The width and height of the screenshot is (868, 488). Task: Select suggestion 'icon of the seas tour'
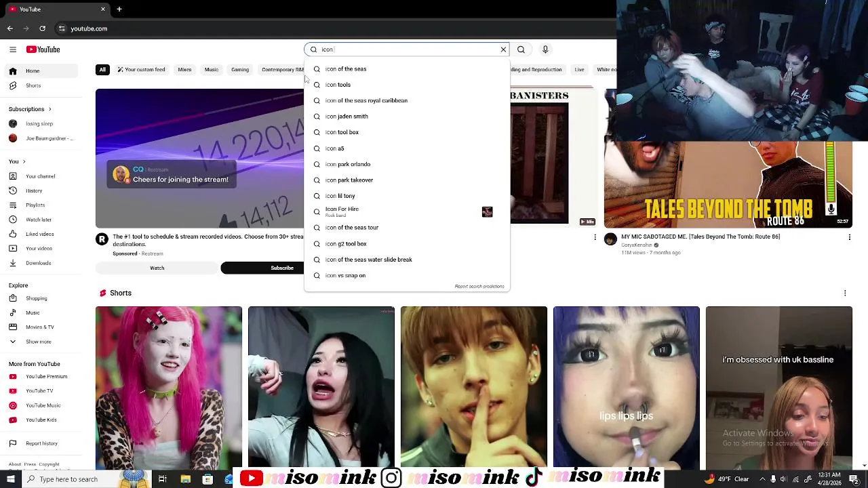pyautogui.click(x=407, y=228)
